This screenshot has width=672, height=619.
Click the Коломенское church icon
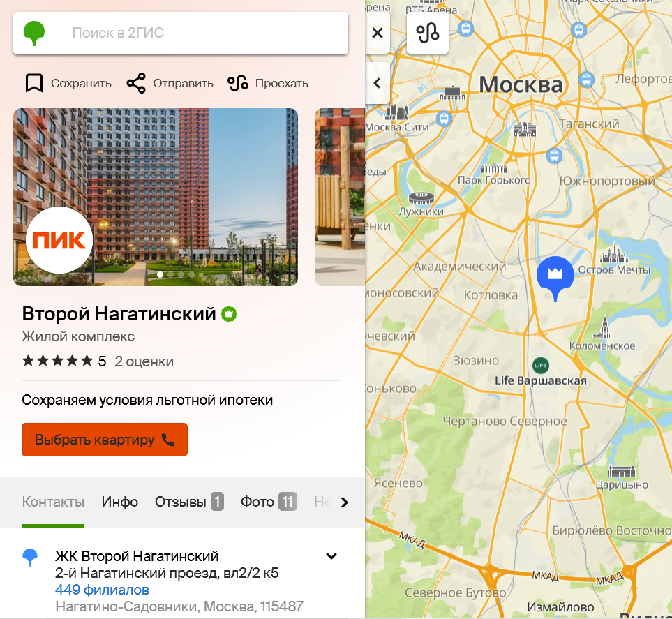(x=604, y=328)
